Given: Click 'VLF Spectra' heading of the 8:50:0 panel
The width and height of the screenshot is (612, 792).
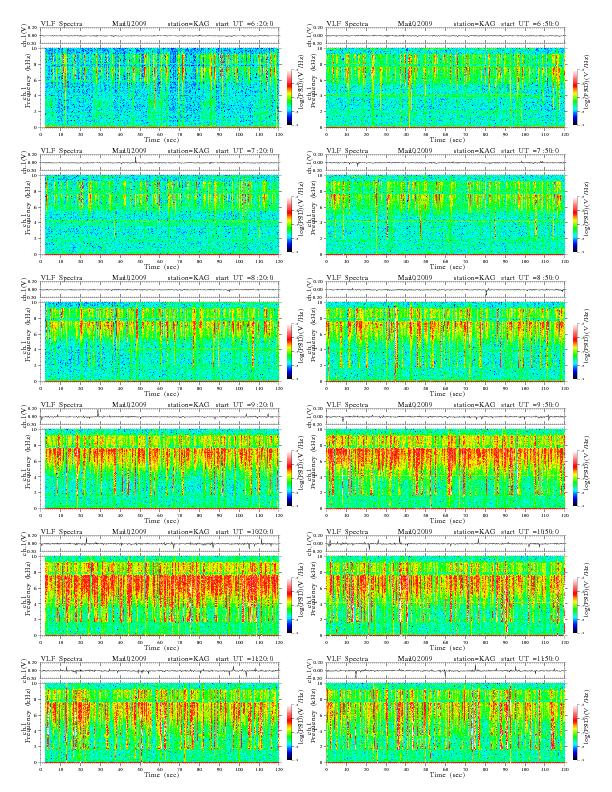Looking at the screenshot, I should point(347,278).
